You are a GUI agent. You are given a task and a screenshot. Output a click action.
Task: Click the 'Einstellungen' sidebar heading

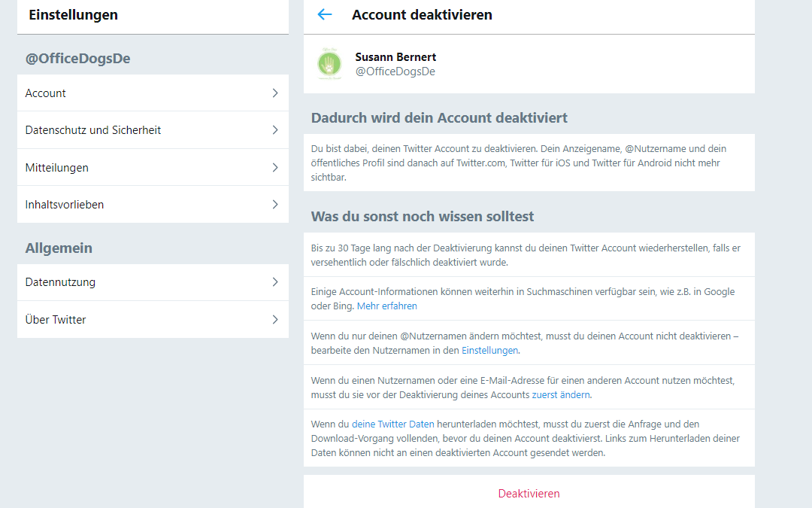[74, 14]
